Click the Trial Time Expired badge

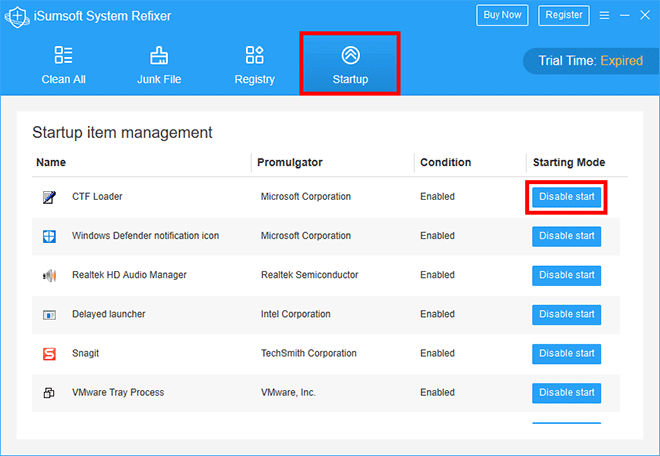pyautogui.click(x=591, y=61)
